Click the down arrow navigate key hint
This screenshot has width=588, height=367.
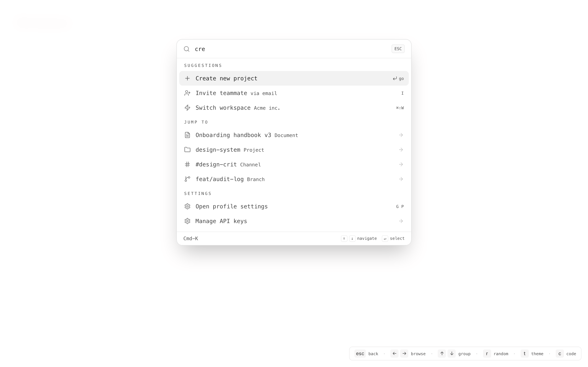(x=352, y=239)
